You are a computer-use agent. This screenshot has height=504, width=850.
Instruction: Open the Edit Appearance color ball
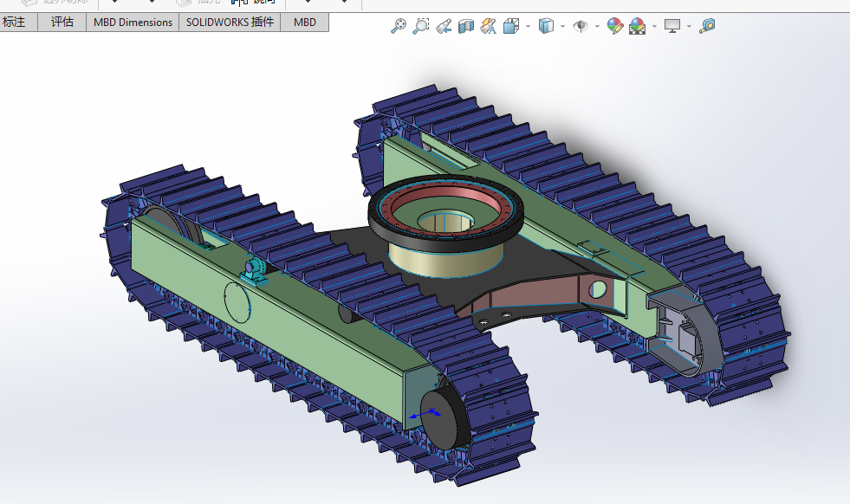[614, 26]
